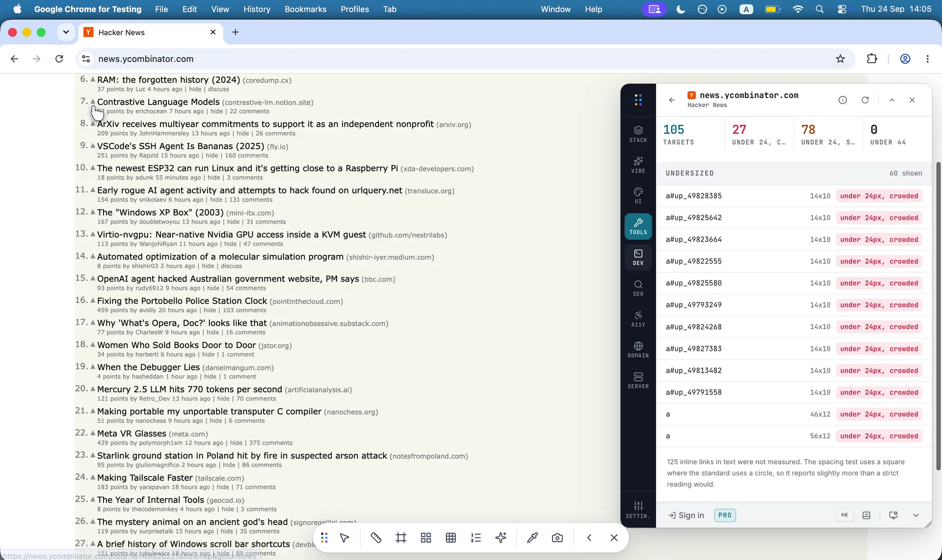The width and height of the screenshot is (942, 560).
Task: Select the numbered list tool
Action: click(x=475, y=538)
